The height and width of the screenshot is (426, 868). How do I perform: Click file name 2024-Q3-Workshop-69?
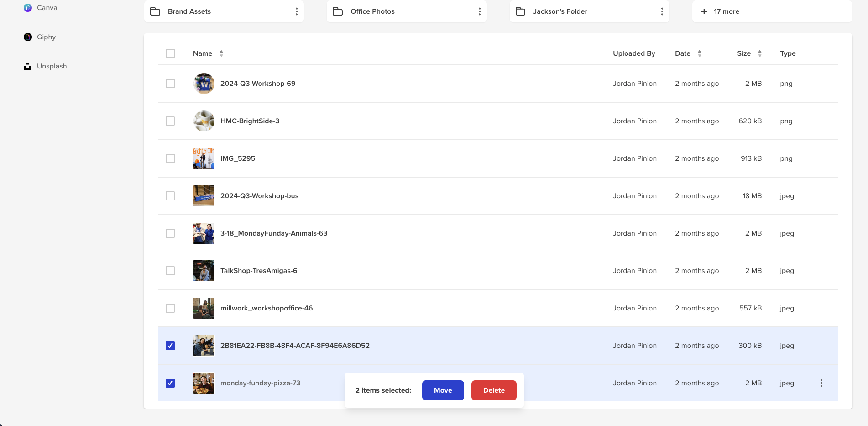258,84
